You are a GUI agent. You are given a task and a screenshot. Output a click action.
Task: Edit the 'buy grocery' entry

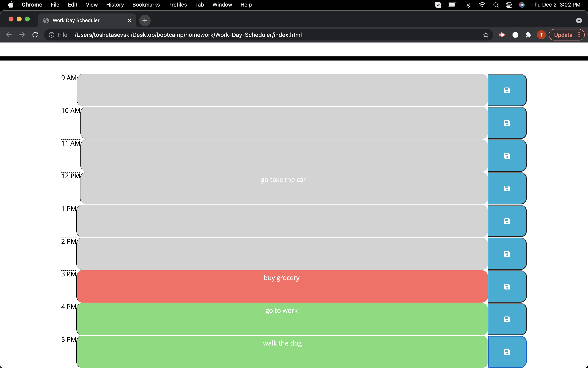click(x=282, y=286)
